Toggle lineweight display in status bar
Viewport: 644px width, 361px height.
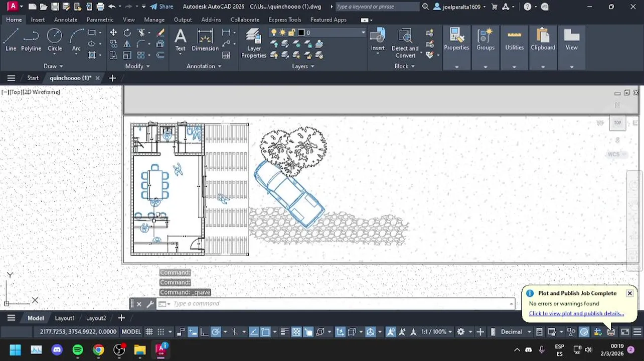284,332
